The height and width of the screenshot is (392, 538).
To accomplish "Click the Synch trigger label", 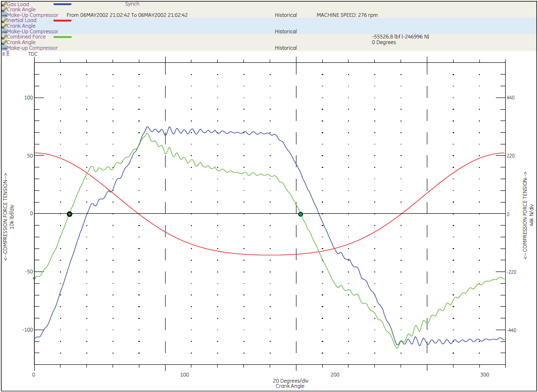I will coord(132,4).
